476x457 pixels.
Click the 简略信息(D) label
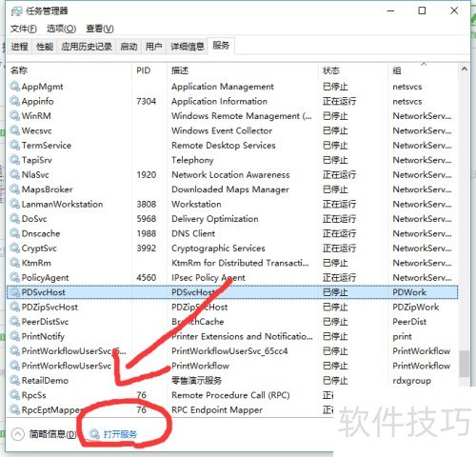[52, 434]
